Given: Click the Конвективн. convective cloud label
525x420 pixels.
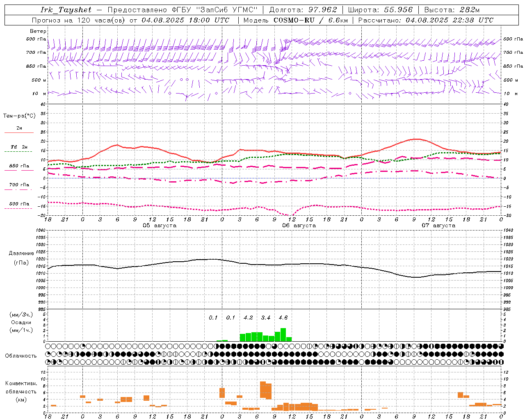Looking at the screenshot, I should [x=21, y=383].
